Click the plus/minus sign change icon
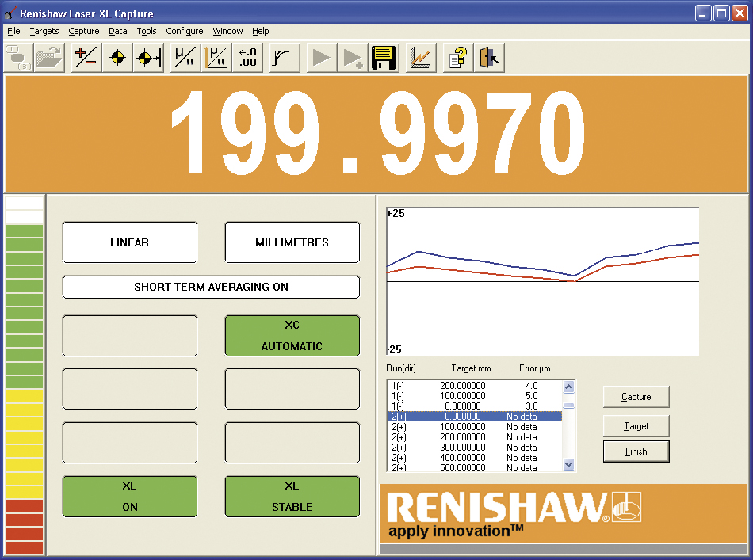 86,58
